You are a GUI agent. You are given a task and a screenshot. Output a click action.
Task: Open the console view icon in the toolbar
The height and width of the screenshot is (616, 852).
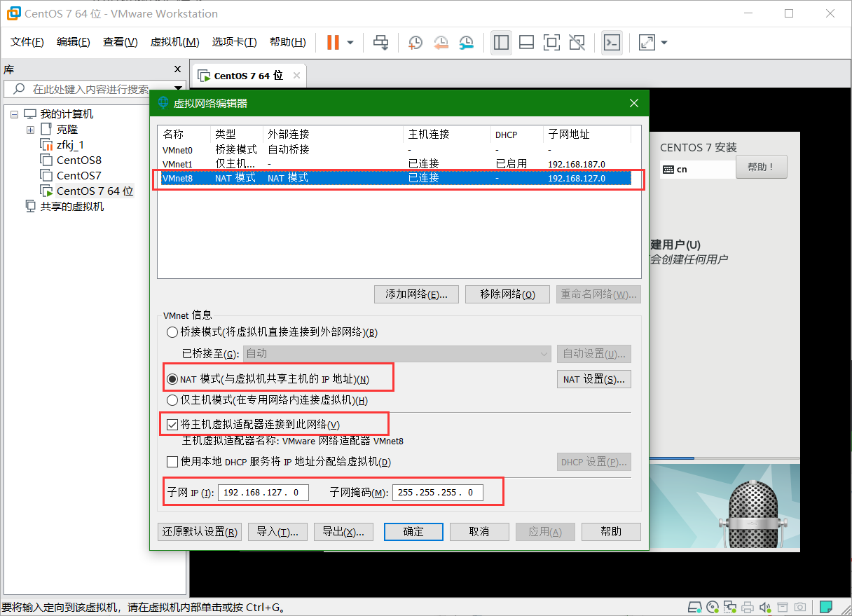coord(612,43)
